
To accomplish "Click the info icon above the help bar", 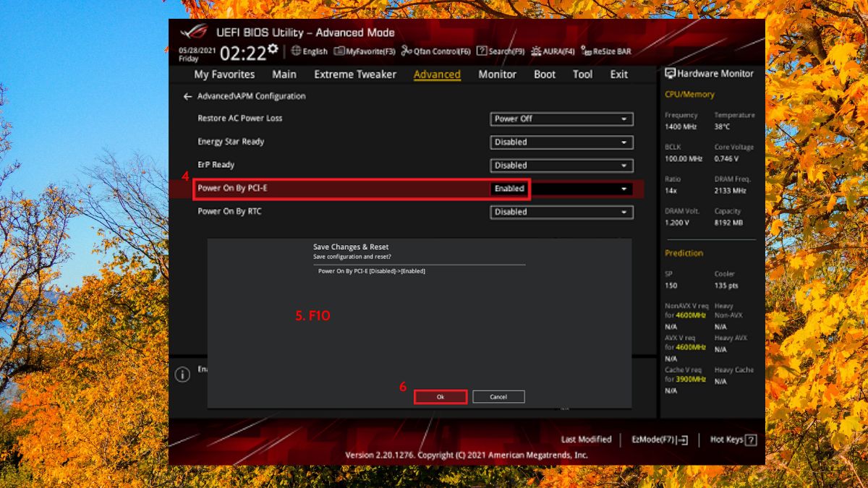I will tap(182, 374).
